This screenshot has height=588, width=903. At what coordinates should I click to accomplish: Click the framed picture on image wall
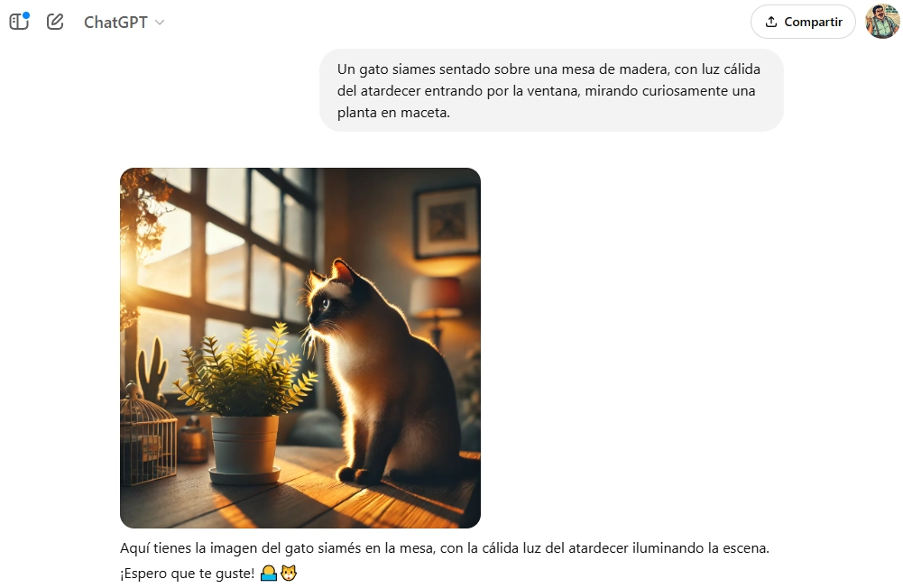(x=447, y=222)
